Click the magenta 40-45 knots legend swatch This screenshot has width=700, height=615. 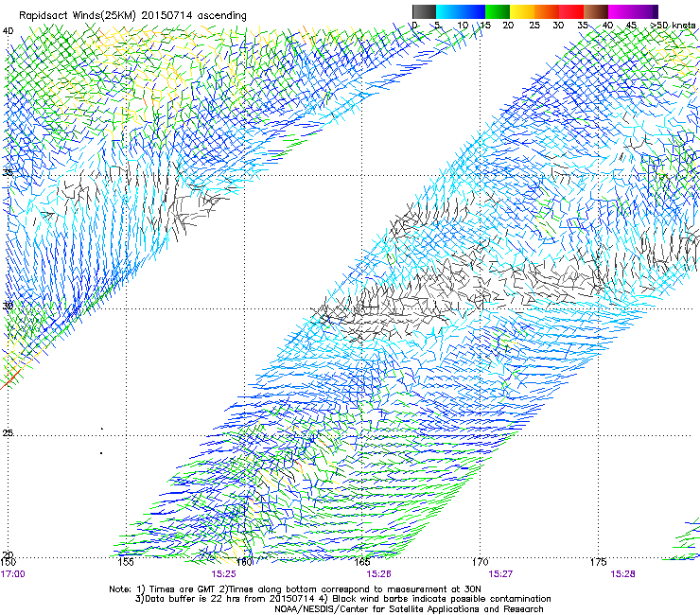[x=621, y=11]
